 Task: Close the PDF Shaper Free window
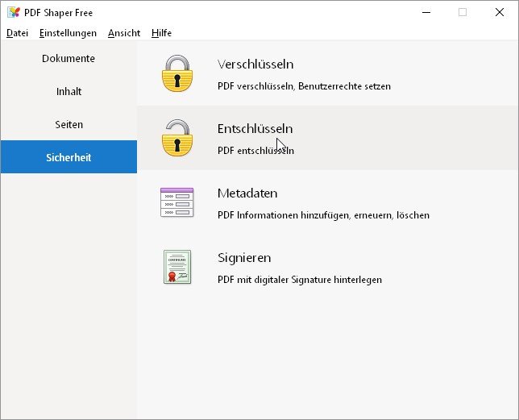click(499, 13)
